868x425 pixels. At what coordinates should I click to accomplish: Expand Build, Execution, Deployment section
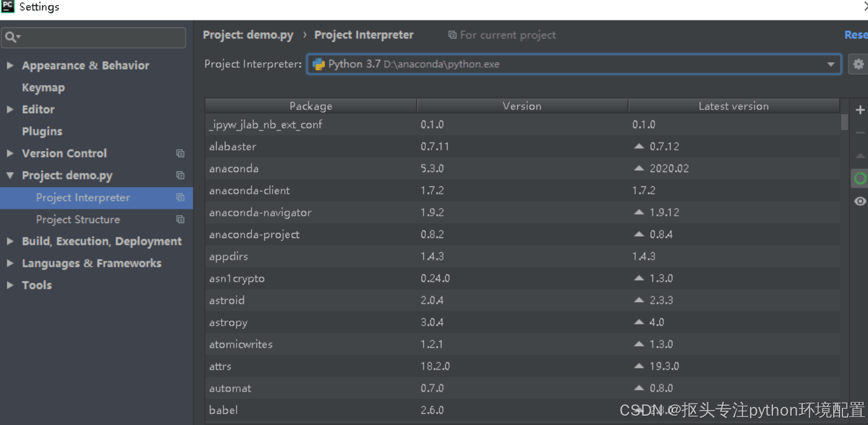click(10, 241)
